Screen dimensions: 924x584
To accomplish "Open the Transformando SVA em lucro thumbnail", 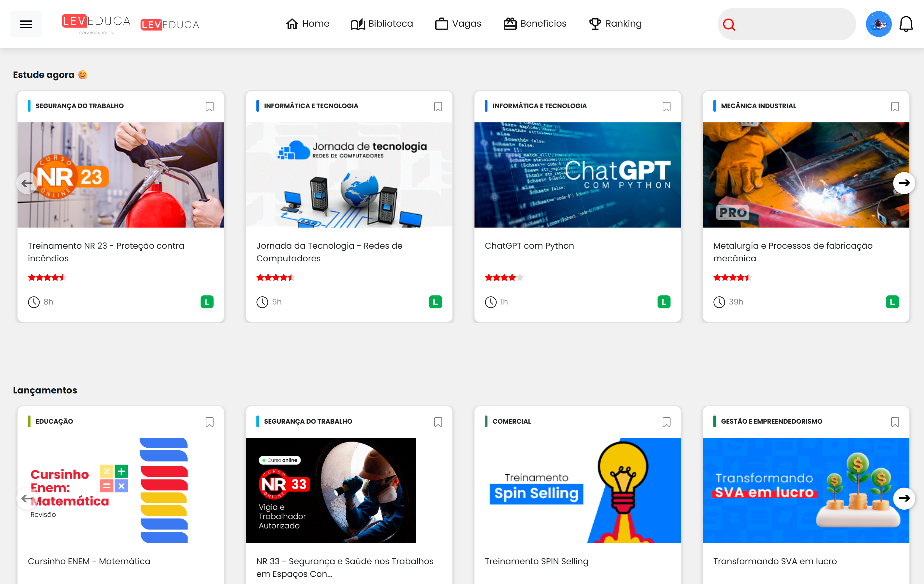I will [x=806, y=491].
